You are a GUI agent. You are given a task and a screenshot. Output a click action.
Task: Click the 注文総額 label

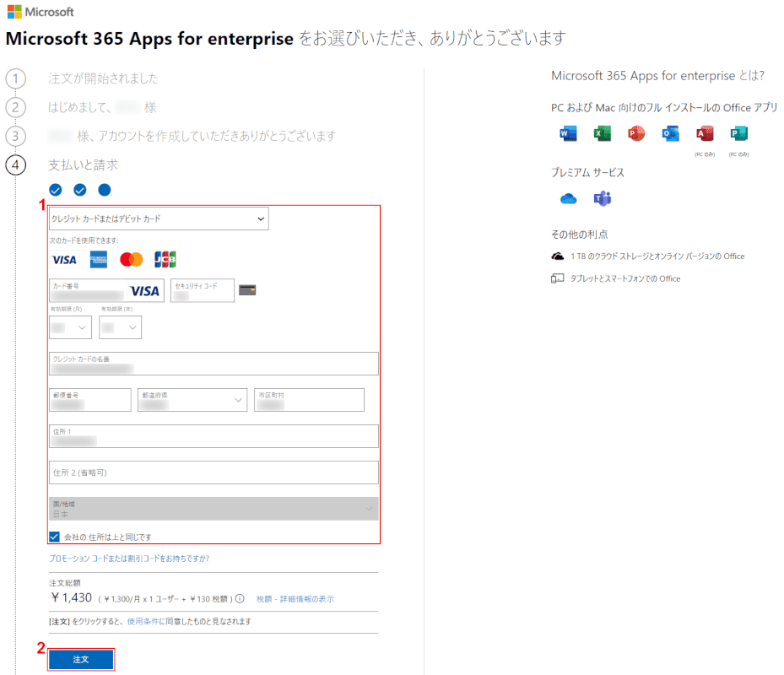coord(64,583)
